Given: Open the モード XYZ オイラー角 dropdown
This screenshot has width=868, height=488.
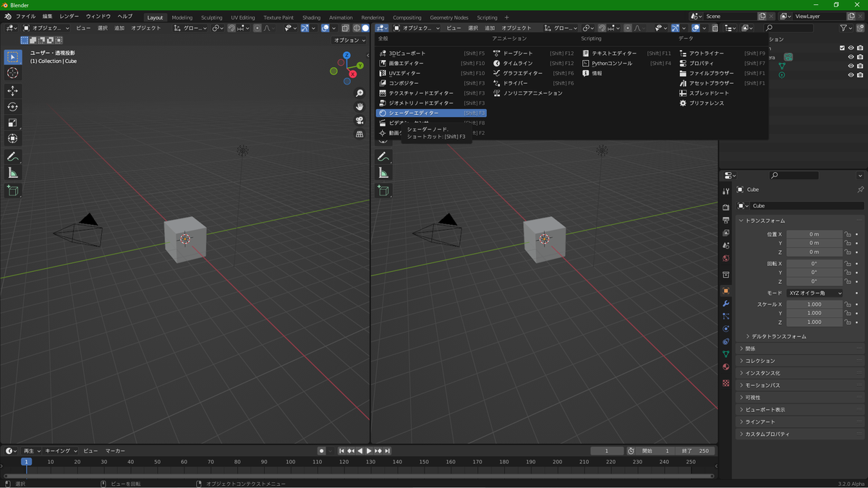Looking at the screenshot, I should [814, 293].
